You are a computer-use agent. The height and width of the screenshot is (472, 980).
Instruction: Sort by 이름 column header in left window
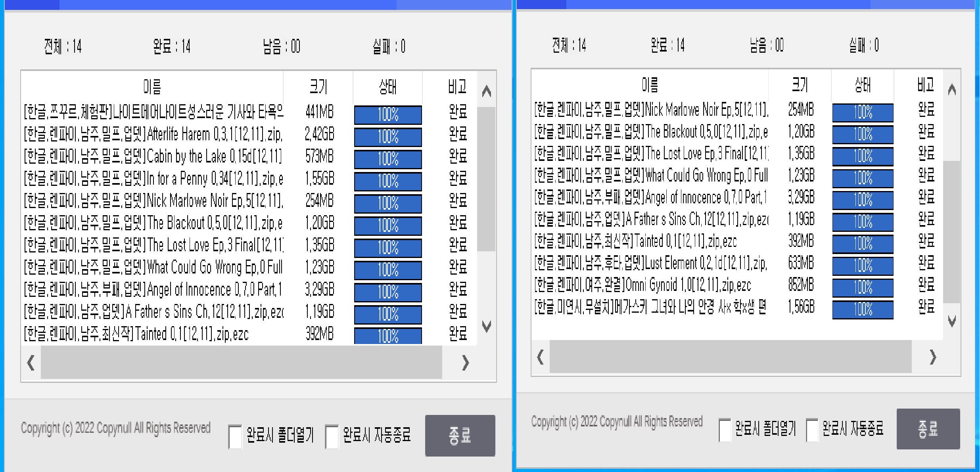pyautogui.click(x=152, y=86)
